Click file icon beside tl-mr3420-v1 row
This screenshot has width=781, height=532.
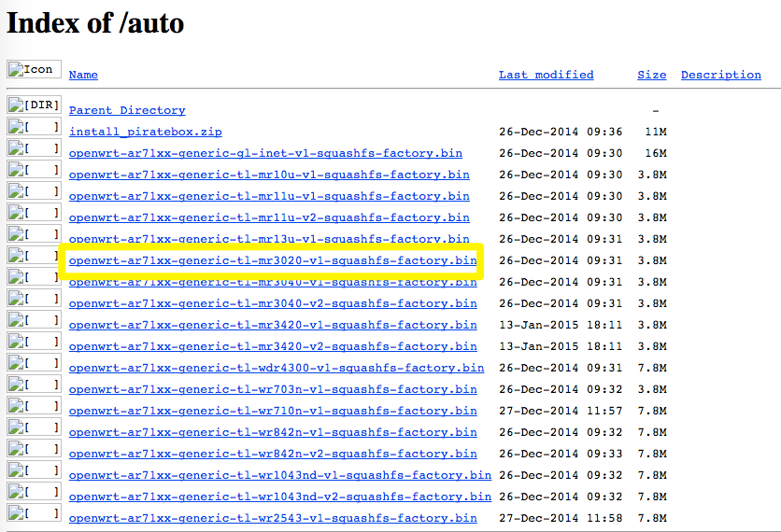[x=34, y=319]
